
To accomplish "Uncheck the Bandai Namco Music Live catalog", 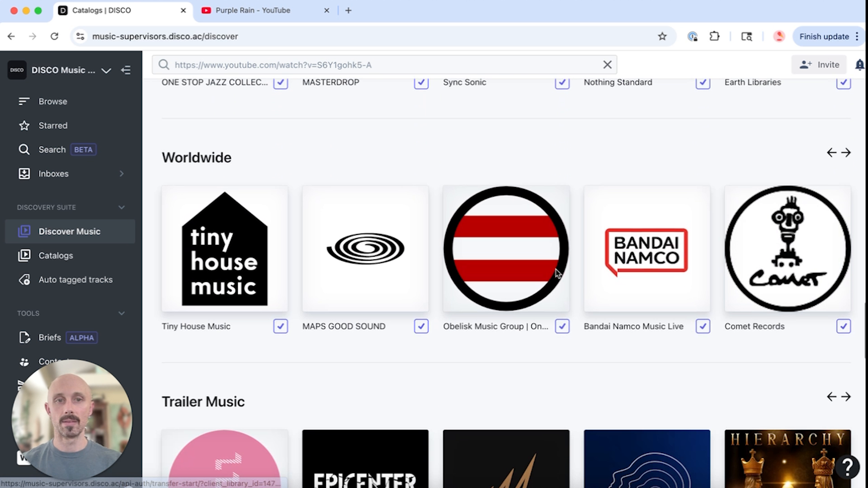I will point(703,326).
